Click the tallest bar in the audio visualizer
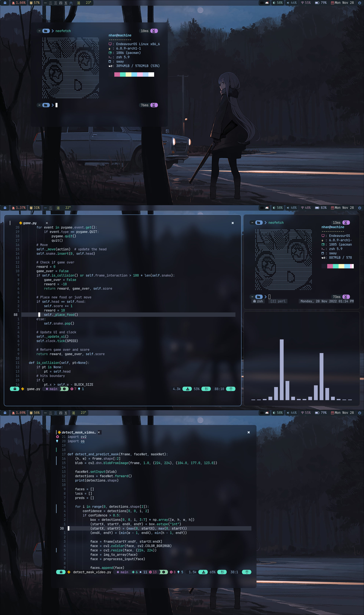This screenshot has height=615, width=364. (x=282, y=370)
